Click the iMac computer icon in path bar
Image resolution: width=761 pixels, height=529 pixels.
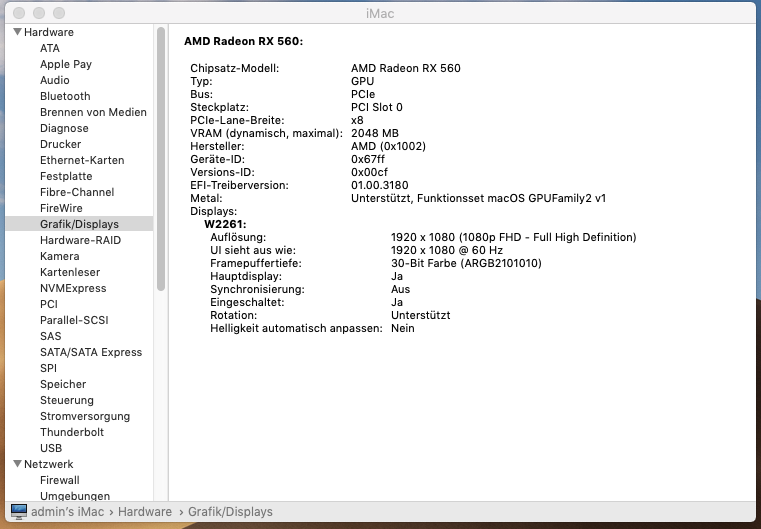pos(19,512)
